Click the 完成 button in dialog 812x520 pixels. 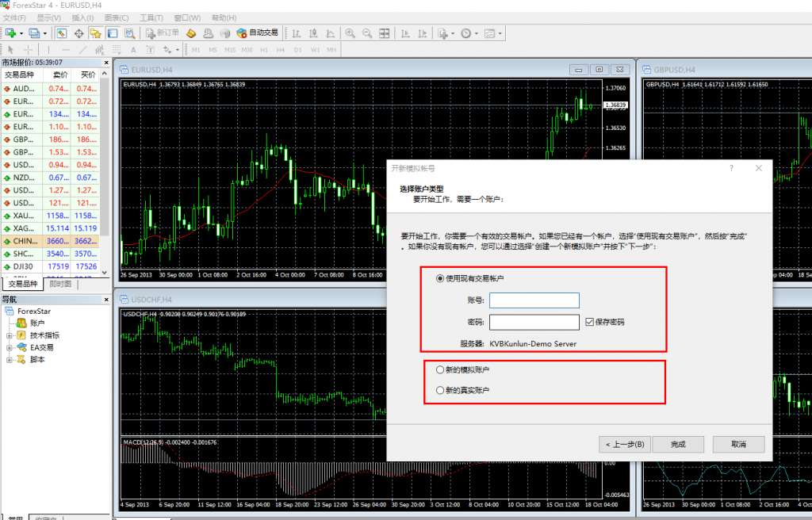coord(677,444)
